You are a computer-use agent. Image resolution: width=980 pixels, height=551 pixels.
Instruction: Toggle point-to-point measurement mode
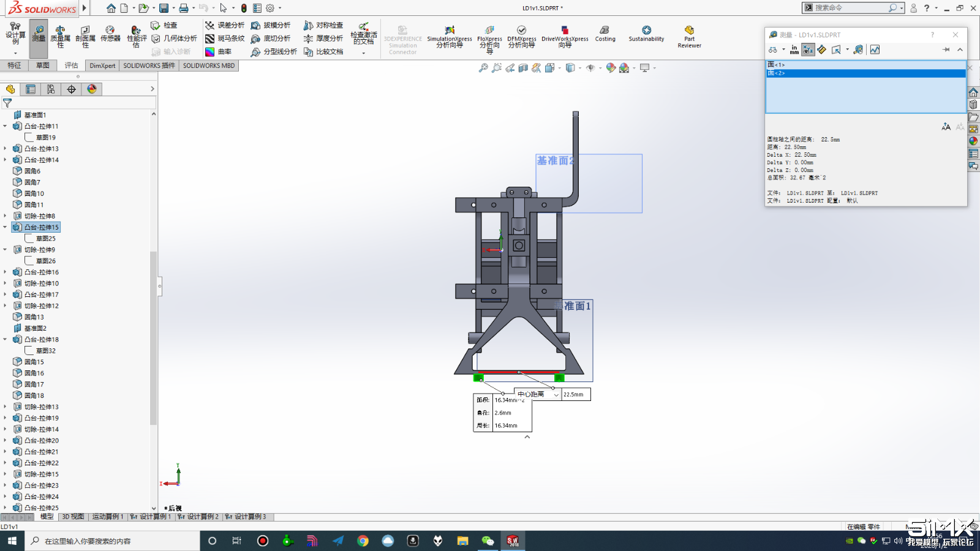pos(822,50)
